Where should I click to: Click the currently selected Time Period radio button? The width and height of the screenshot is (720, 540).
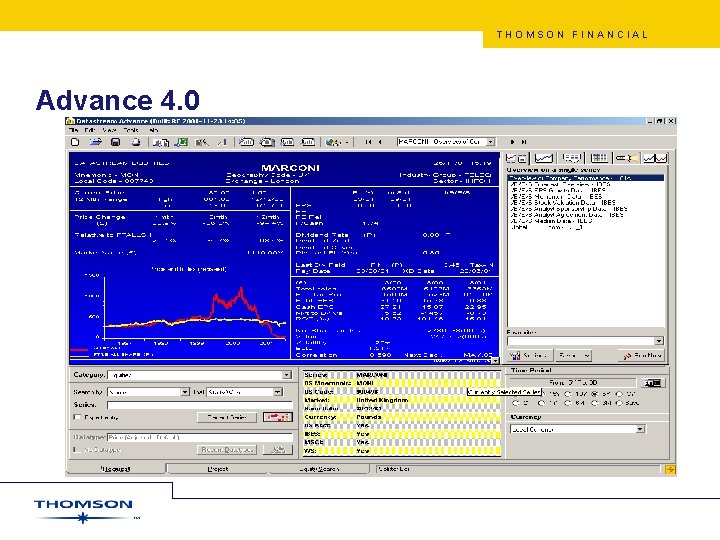[595, 394]
